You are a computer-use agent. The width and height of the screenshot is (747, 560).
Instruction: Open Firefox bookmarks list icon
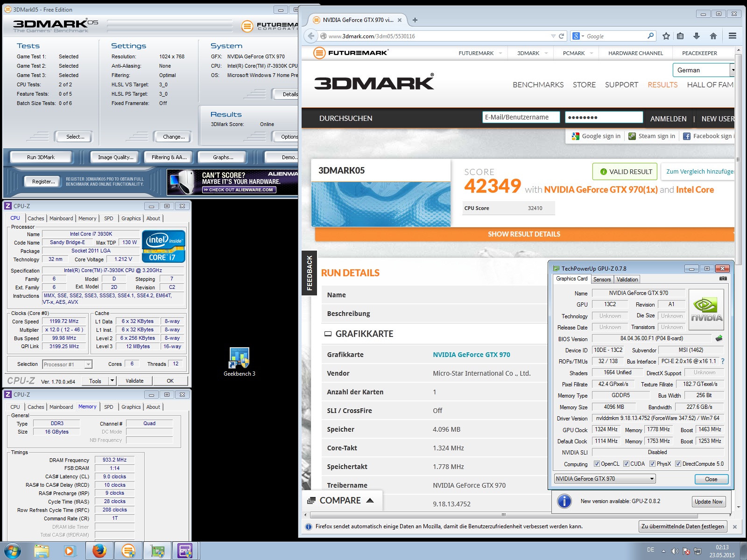tap(680, 36)
